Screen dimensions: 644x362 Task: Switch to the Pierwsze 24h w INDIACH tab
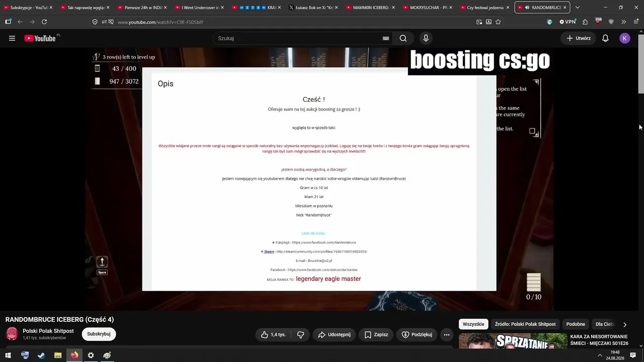click(x=142, y=8)
